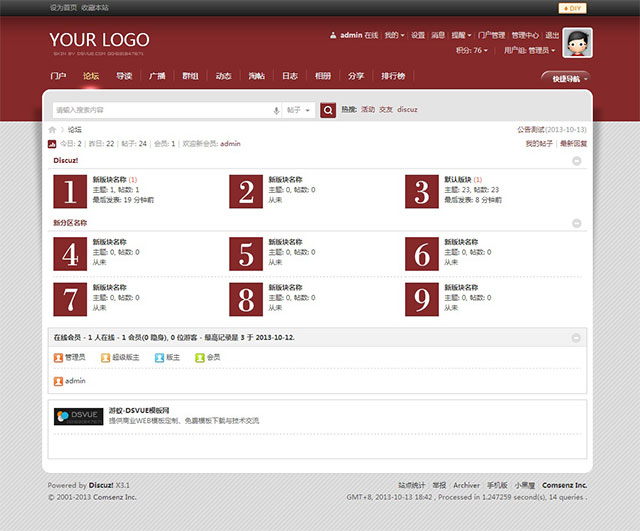Collapse the online members panel
This screenshot has width=640, height=531.
tap(576, 338)
